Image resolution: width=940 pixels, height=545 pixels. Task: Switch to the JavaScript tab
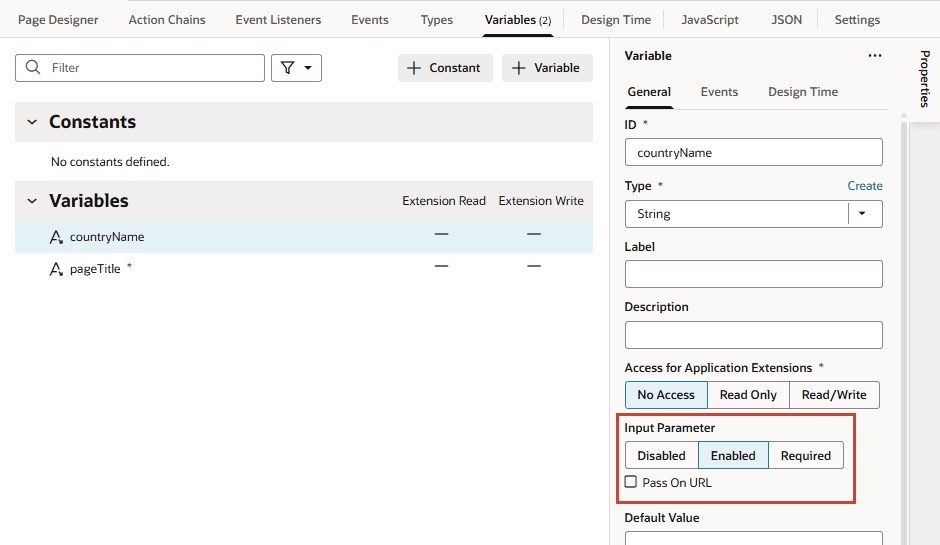(x=710, y=20)
